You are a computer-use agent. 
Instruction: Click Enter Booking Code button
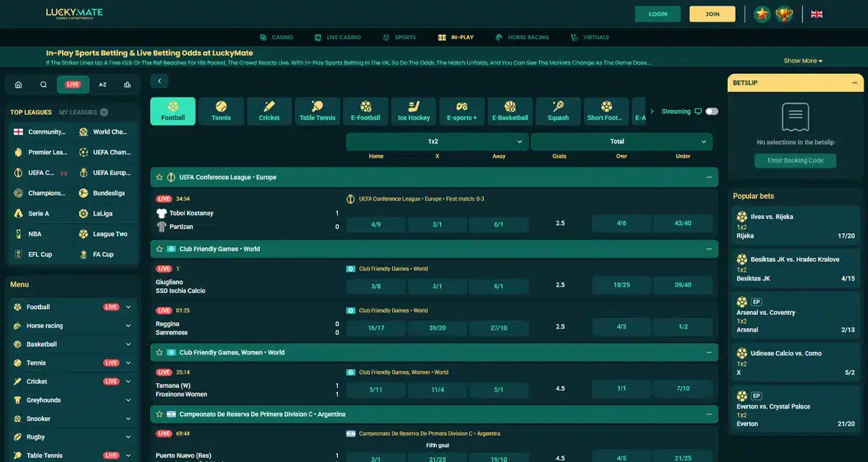[795, 161]
